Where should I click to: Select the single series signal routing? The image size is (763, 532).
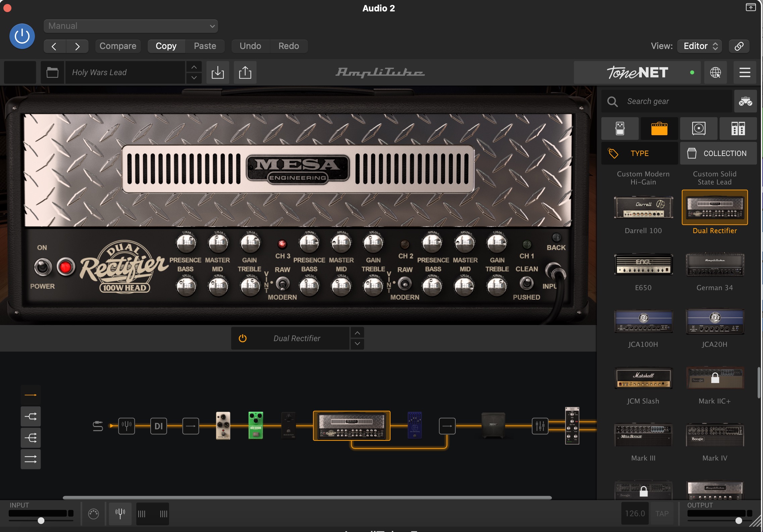click(31, 395)
